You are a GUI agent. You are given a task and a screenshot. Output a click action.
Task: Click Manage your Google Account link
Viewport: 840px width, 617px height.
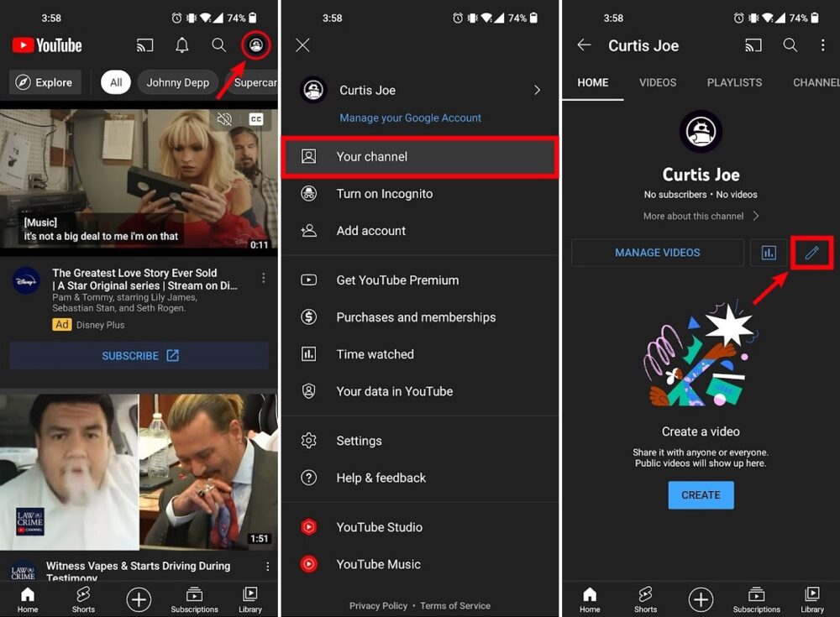point(410,118)
